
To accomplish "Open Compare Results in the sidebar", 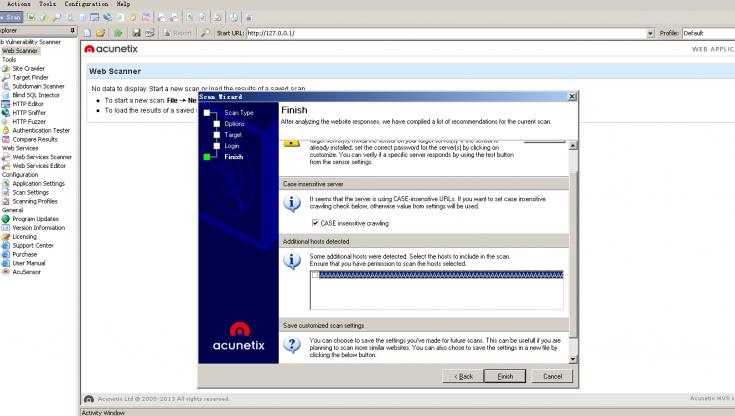I will [34, 140].
